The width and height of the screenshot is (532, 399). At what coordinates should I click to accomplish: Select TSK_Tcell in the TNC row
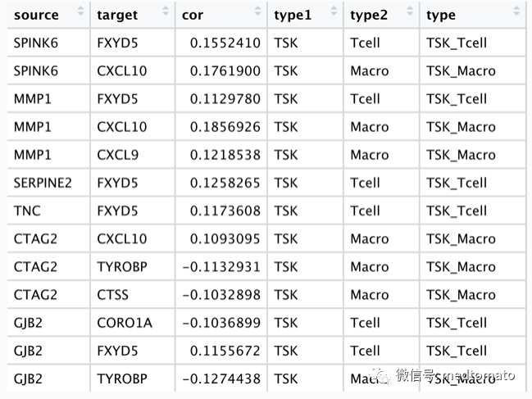tap(457, 211)
